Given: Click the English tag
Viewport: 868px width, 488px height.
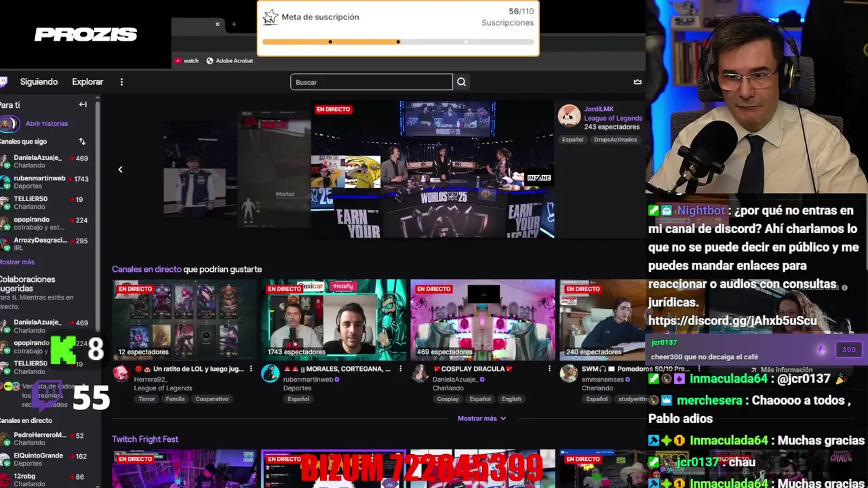Looking at the screenshot, I should [x=511, y=399].
